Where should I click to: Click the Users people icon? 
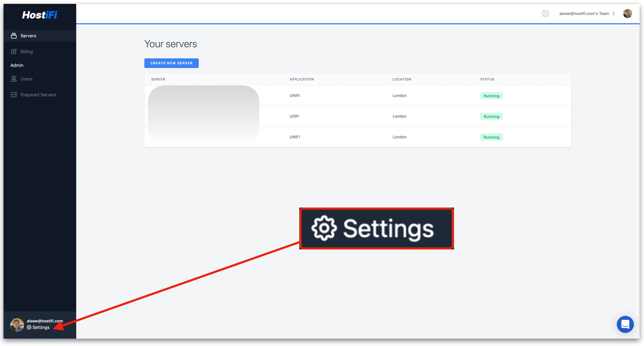(x=14, y=79)
